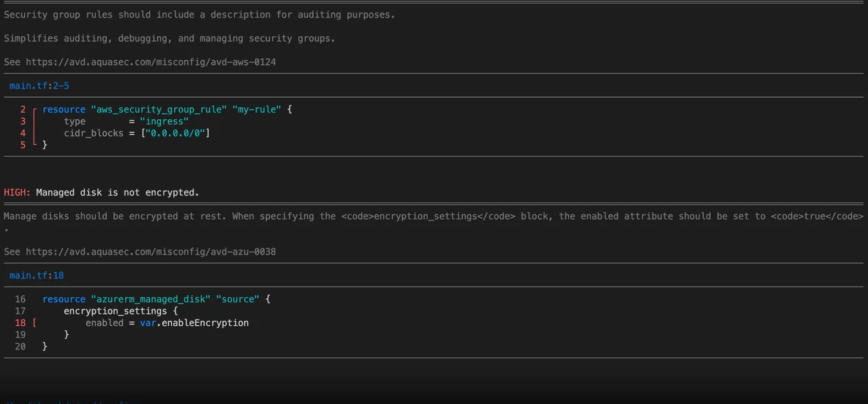Click line number 16 in second snippet

(20, 299)
